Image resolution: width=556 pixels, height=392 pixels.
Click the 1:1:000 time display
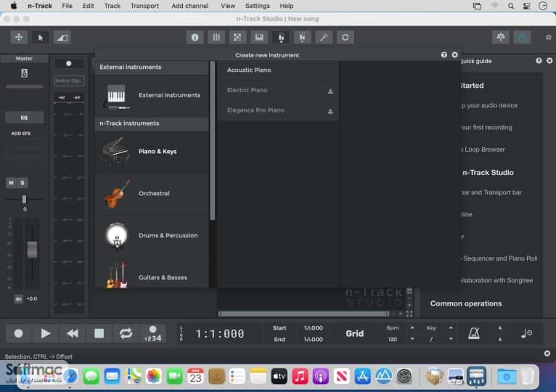pyautogui.click(x=220, y=333)
